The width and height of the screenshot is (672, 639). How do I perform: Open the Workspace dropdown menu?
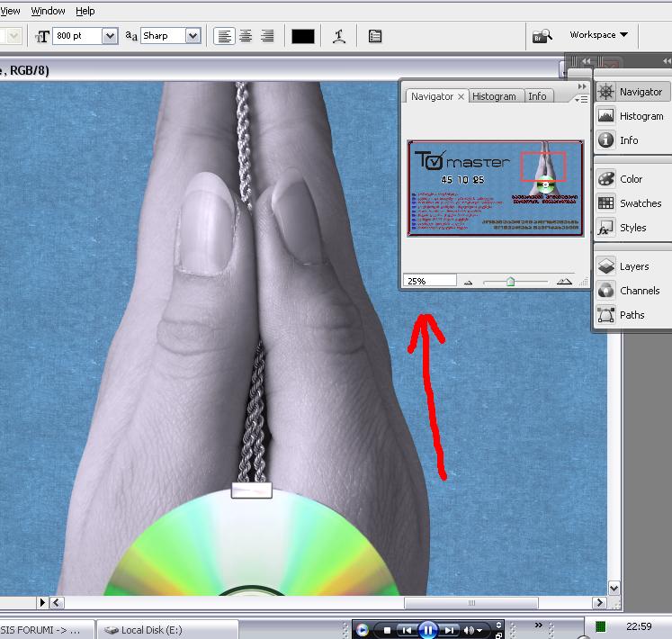point(599,35)
